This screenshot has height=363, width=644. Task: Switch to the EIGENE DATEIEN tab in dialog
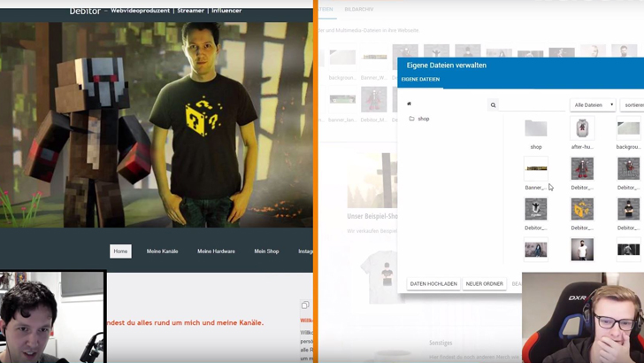420,80
